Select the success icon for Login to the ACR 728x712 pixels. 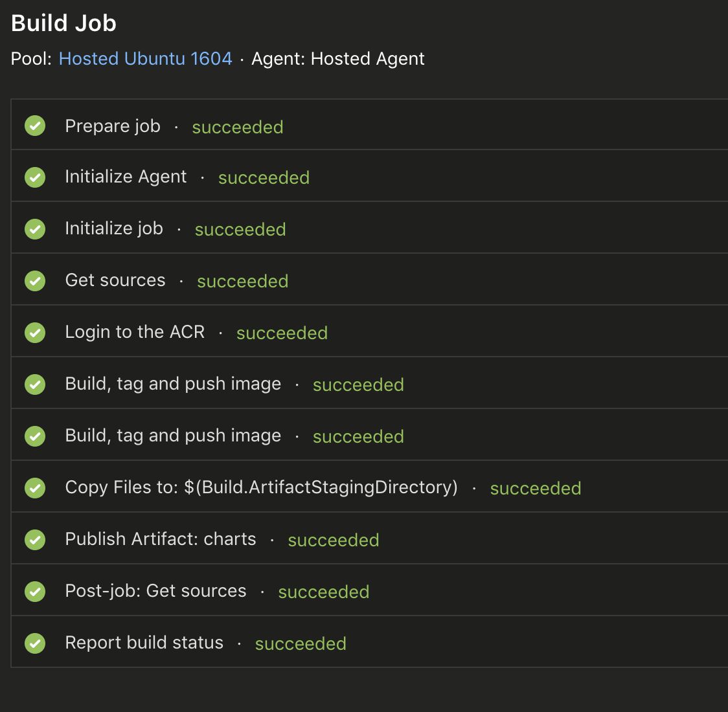pos(35,333)
